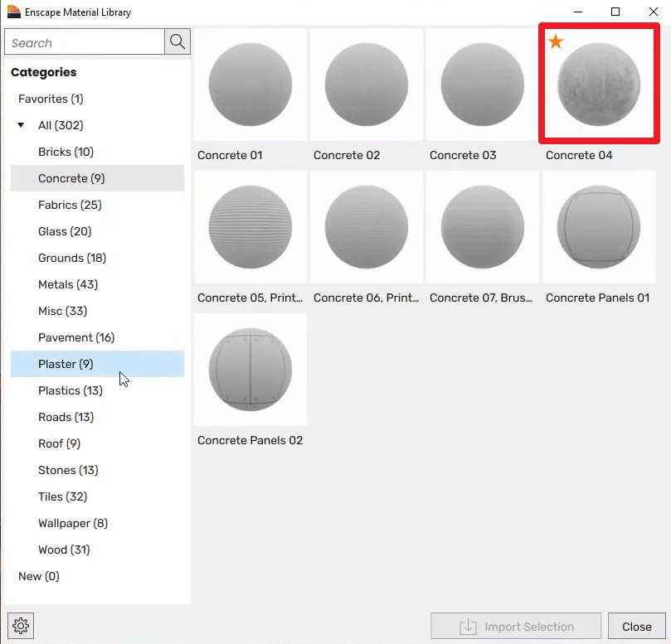Click the search magnifier icon
Screen dimensions: 671x644
[x=177, y=41]
